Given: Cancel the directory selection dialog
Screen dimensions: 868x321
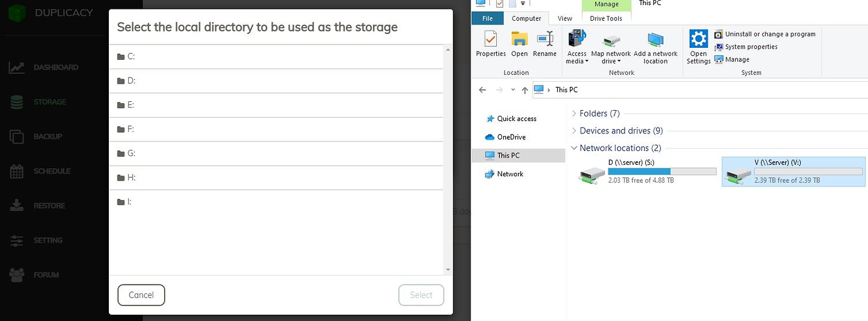Looking at the screenshot, I should 141,295.
